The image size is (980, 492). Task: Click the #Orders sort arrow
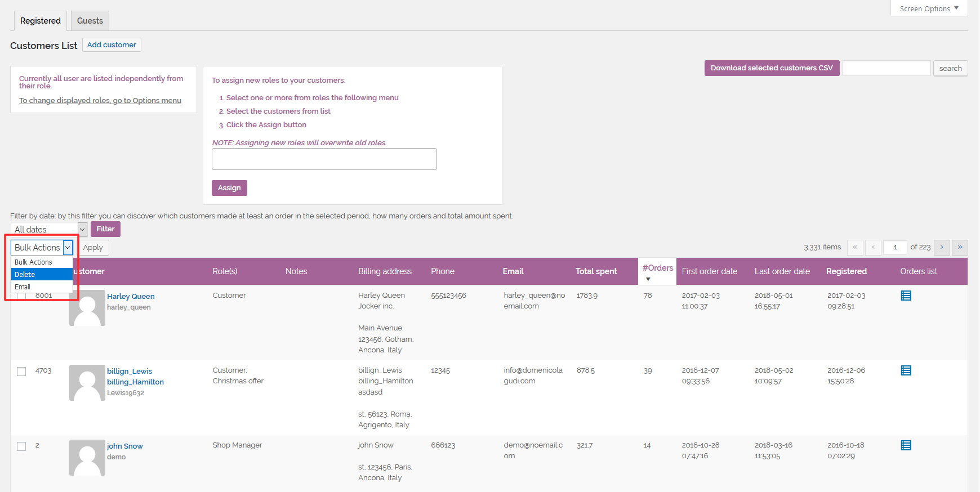tap(648, 279)
